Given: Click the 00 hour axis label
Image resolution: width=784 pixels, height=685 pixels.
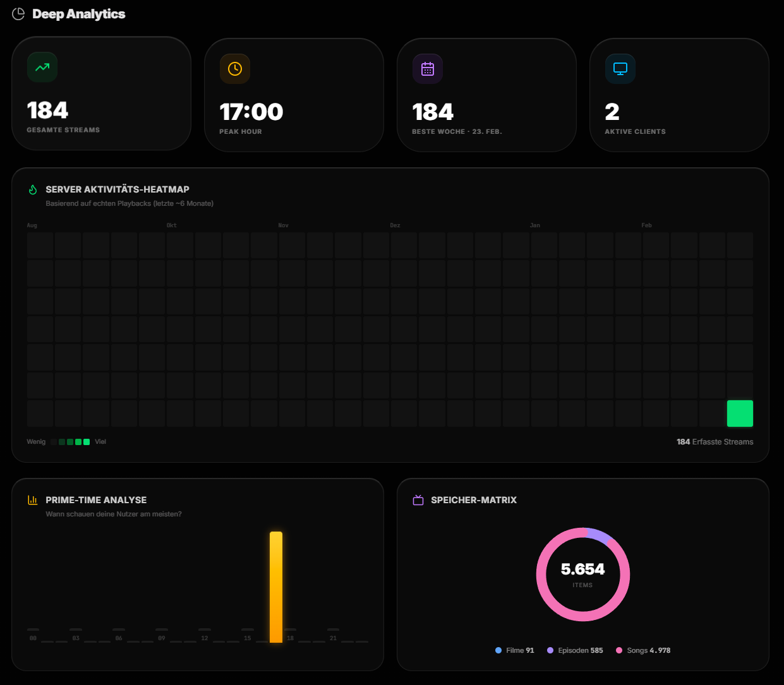Looking at the screenshot, I should coord(33,638).
